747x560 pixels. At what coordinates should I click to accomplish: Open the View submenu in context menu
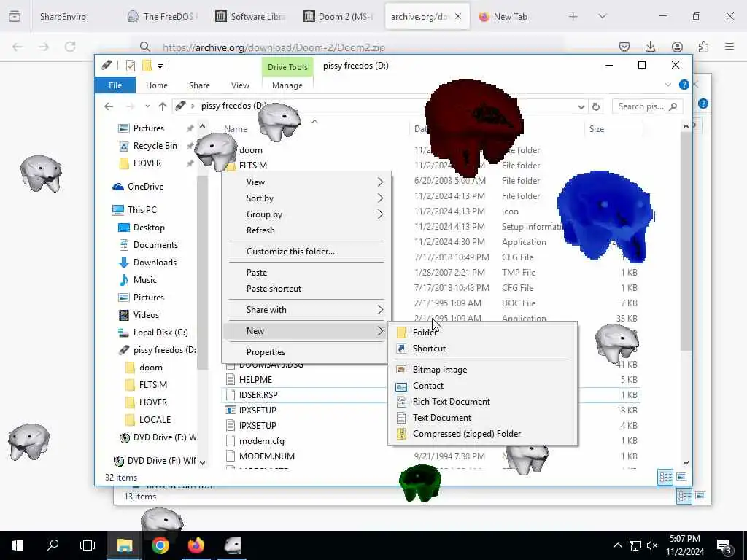click(306, 182)
